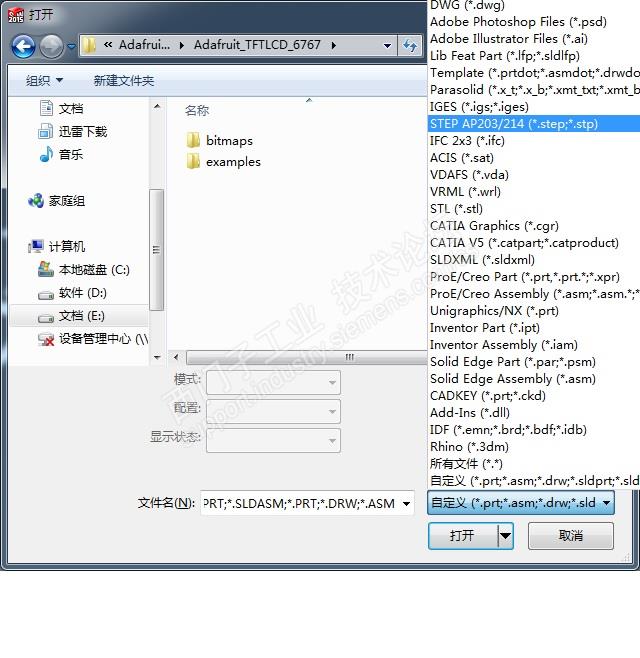Choose Adobe Illustrator Files (*.ai) type
Viewport: 640px width, 658px height.
pos(533,39)
